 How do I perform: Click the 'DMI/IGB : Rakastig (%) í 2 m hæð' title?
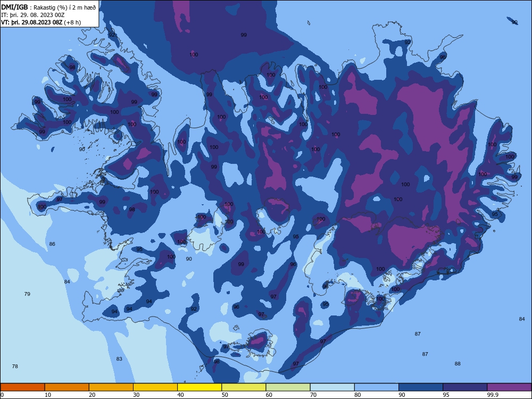click(x=48, y=7)
